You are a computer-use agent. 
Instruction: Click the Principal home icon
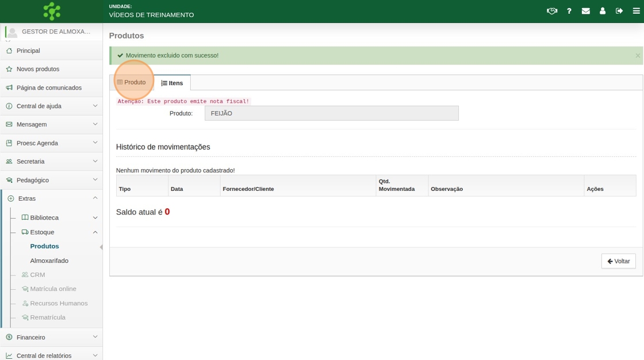[x=9, y=51]
